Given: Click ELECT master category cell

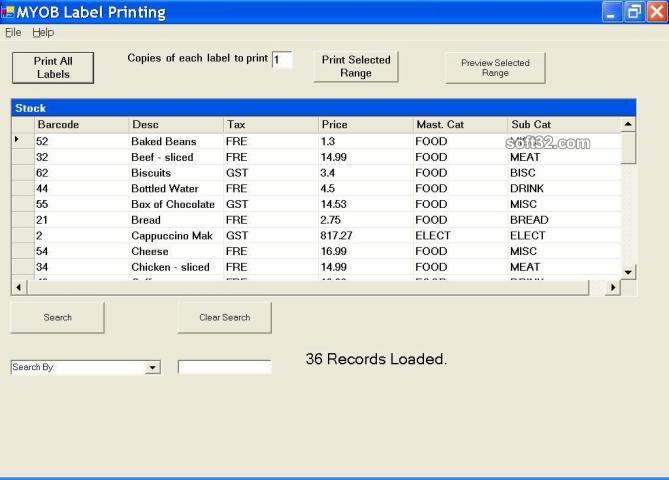Looking at the screenshot, I should 460,236.
